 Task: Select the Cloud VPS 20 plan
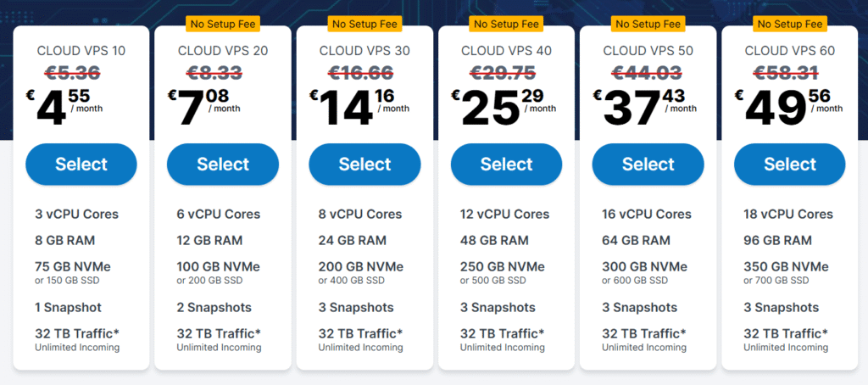click(x=223, y=165)
